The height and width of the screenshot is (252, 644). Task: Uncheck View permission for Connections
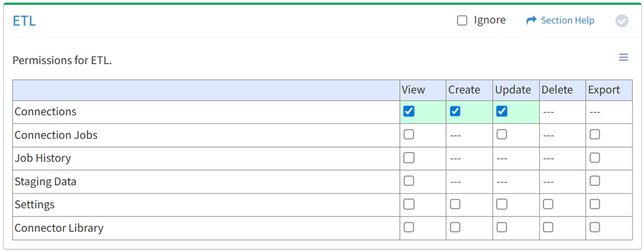click(409, 111)
